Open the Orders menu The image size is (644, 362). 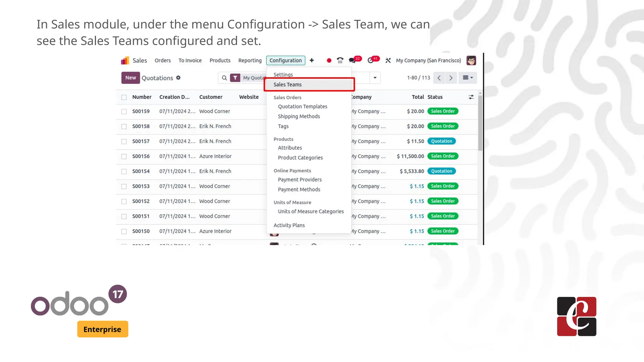click(x=163, y=60)
